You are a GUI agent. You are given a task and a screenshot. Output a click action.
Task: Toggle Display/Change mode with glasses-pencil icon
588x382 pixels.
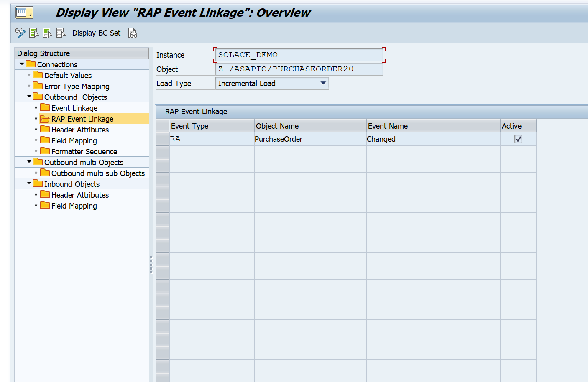pyautogui.click(x=20, y=33)
